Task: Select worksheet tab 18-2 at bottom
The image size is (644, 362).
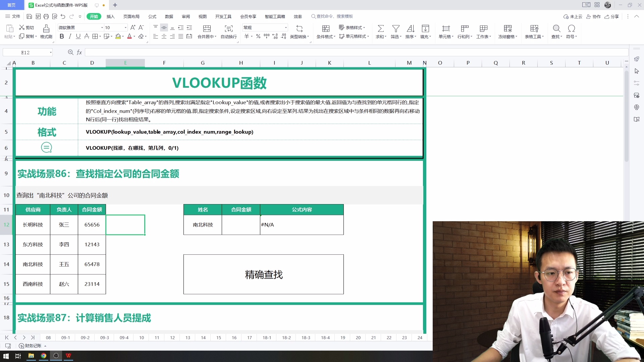Action: tap(286, 338)
